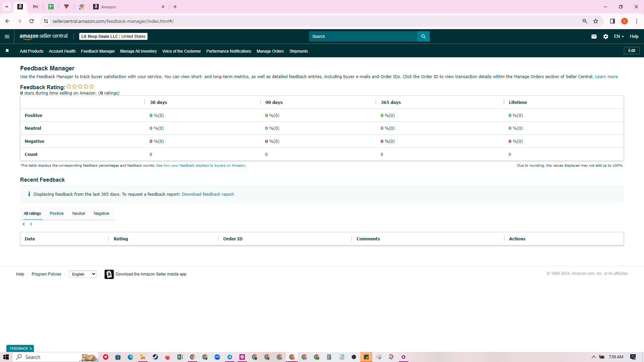This screenshot has height=362, width=644.
Task: Open Voice of the Customer menu item
Action: (x=181, y=51)
